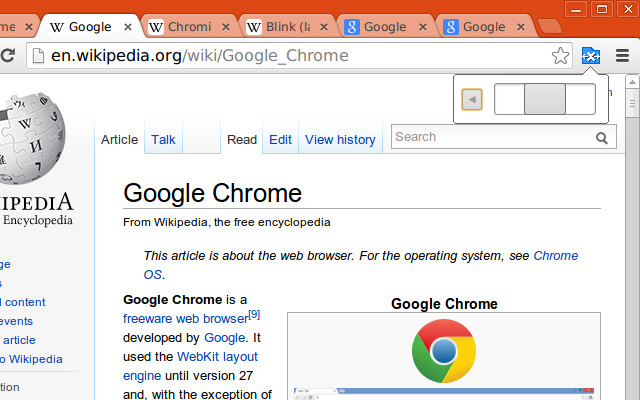This screenshot has height=400, width=640.
Task: Close the last Google tab
Action: 521,27
